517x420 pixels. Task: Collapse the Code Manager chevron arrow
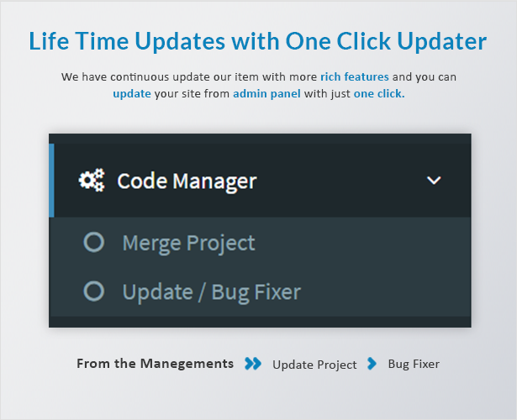point(434,181)
